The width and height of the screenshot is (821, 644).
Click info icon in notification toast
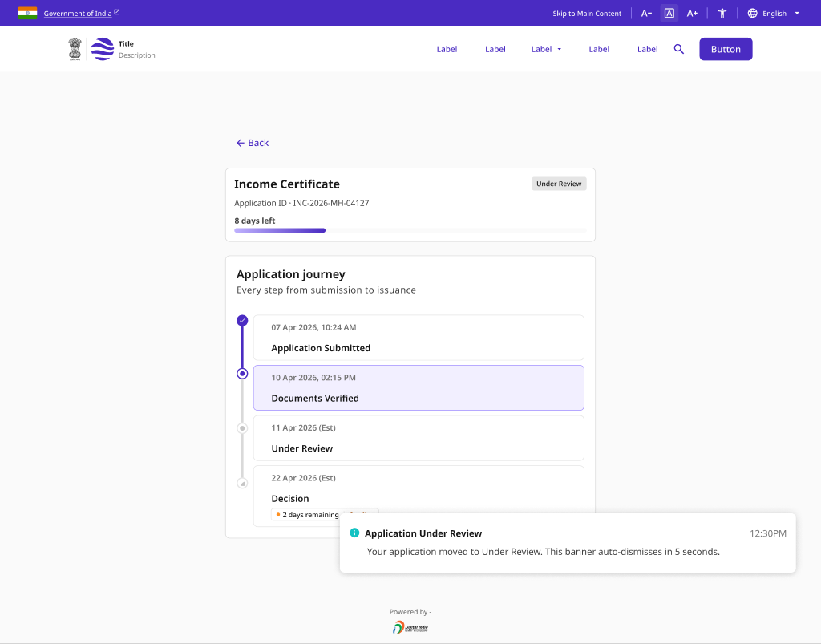(354, 533)
